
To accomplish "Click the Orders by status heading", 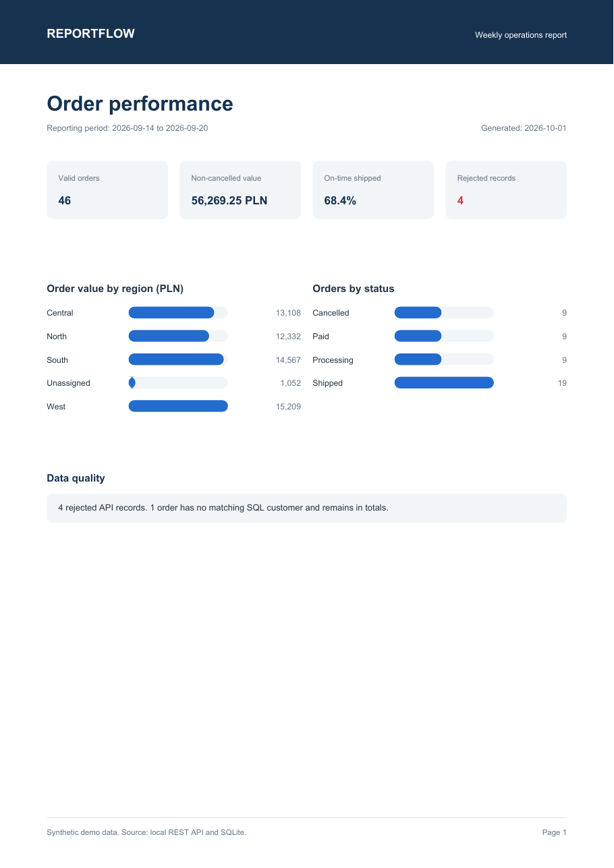I will 354,289.
